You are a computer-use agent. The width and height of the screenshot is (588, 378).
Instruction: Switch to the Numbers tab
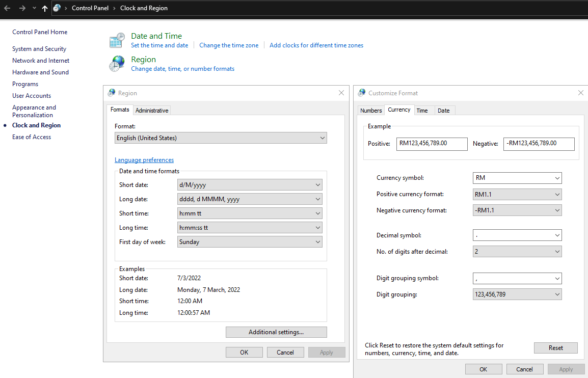click(371, 110)
